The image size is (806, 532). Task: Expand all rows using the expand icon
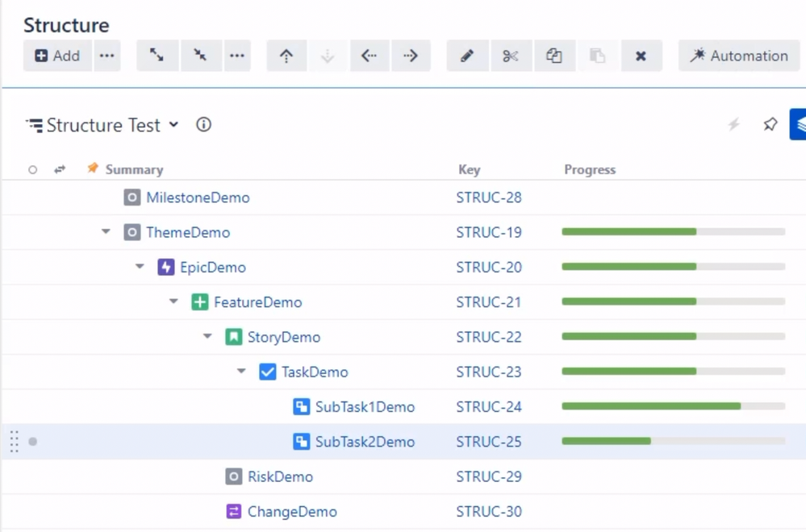(157, 56)
